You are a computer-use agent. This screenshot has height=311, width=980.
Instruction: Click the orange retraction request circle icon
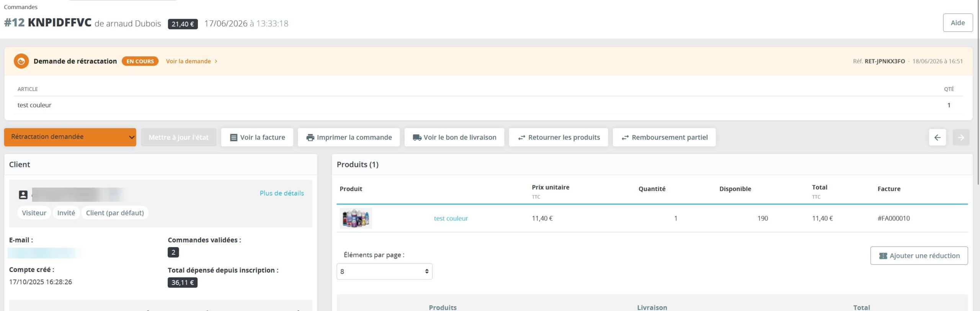21,61
